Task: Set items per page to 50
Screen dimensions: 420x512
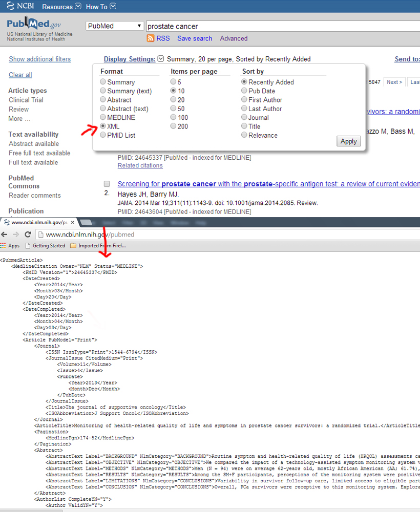Action: (x=173, y=108)
